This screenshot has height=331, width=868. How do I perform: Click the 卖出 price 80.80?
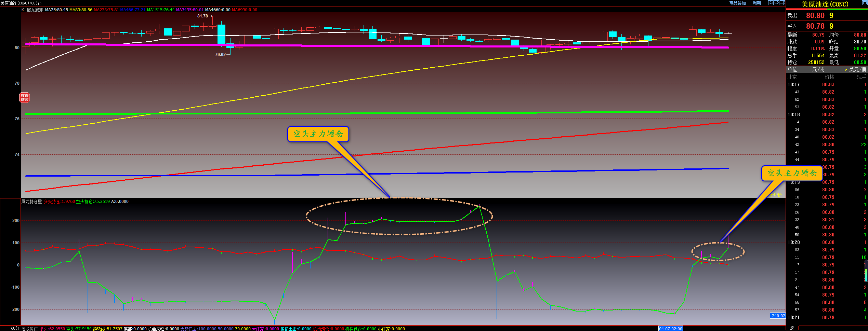tap(815, 15)
